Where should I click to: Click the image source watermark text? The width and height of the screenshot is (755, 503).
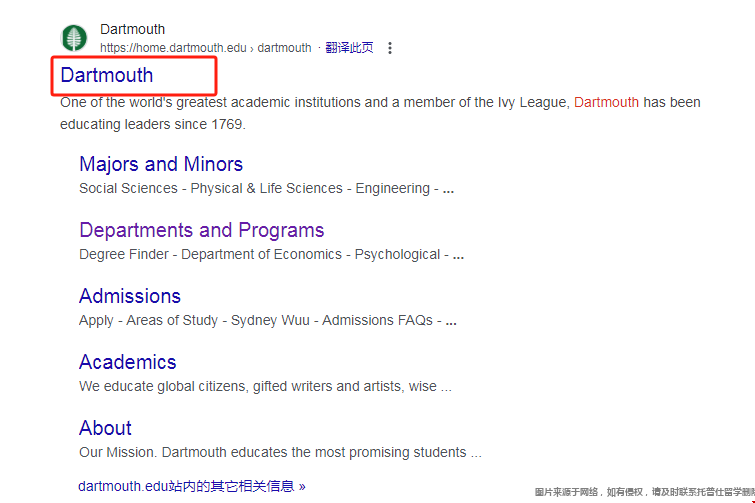[x=643, y=492]
